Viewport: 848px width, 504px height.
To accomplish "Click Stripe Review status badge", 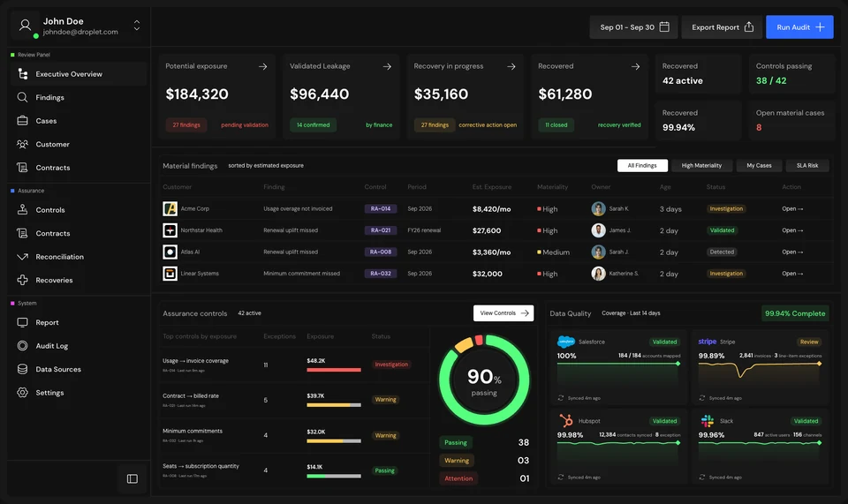I will pos(809,342).
